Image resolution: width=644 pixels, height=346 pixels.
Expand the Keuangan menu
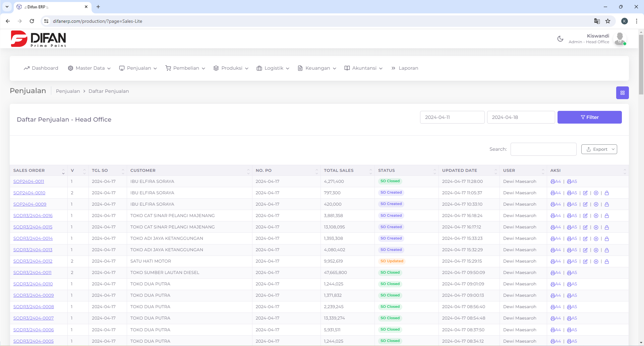pos(317,68)
